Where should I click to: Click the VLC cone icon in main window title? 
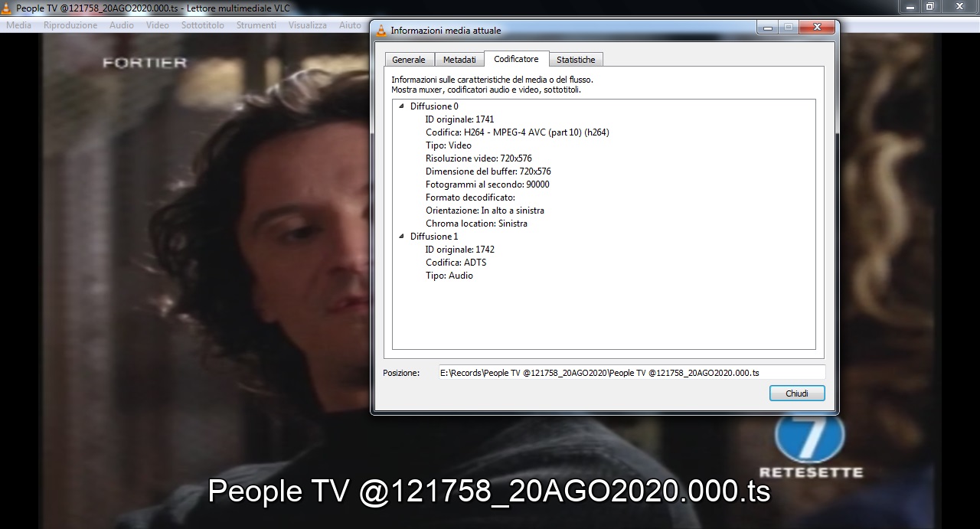coord(6,8)
